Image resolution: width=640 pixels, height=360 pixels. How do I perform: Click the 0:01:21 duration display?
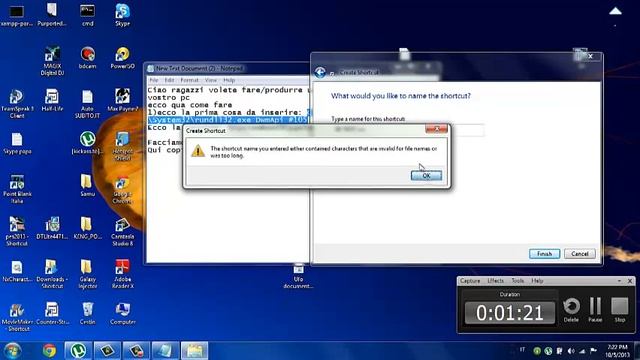click(510, 313)
